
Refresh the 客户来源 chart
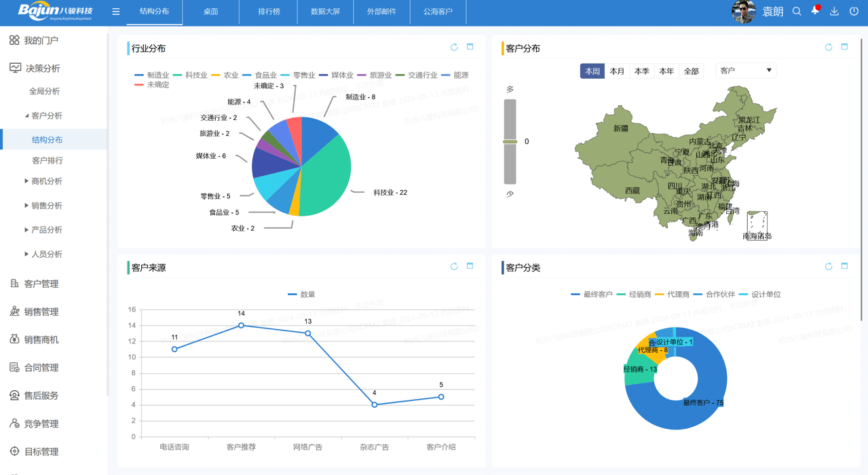(x=454, y=267)
